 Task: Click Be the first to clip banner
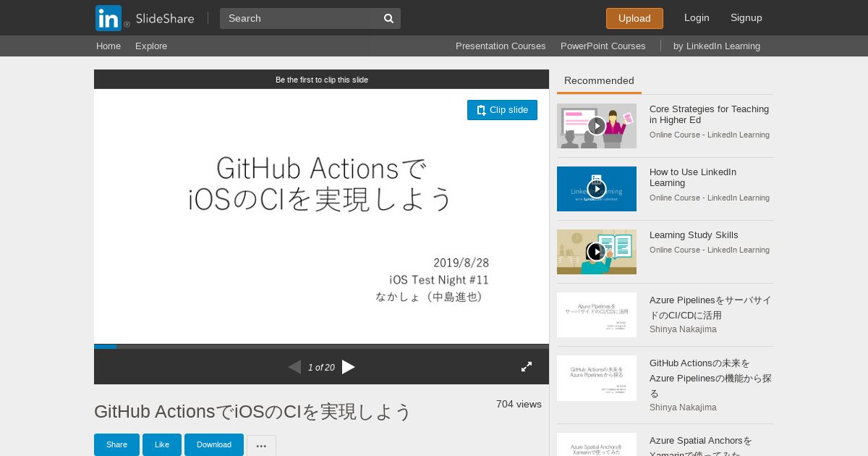321,80
